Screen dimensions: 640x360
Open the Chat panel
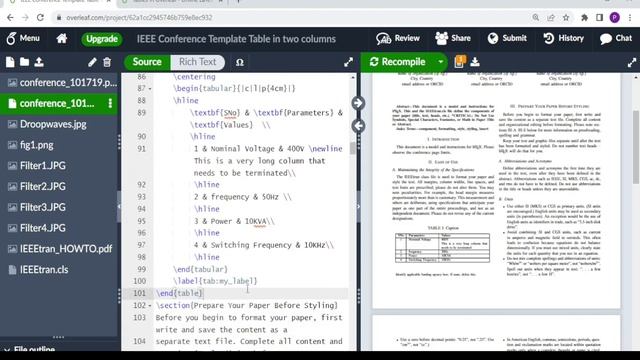[616, 38]
